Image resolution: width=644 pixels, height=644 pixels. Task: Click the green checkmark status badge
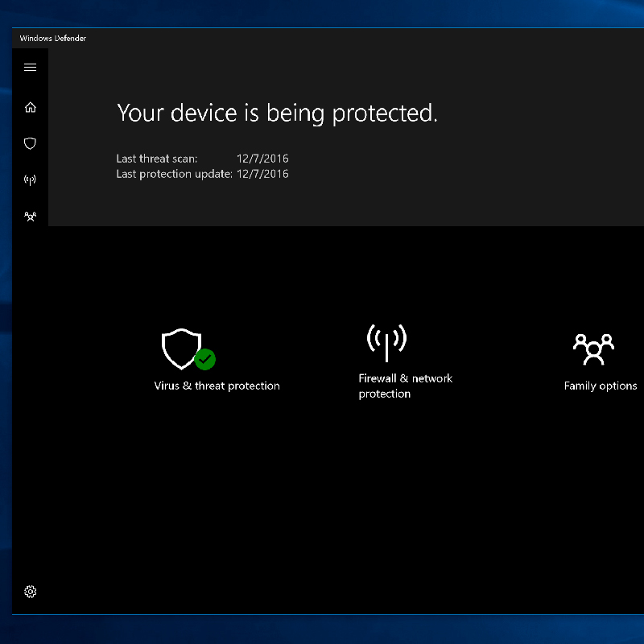205,359
